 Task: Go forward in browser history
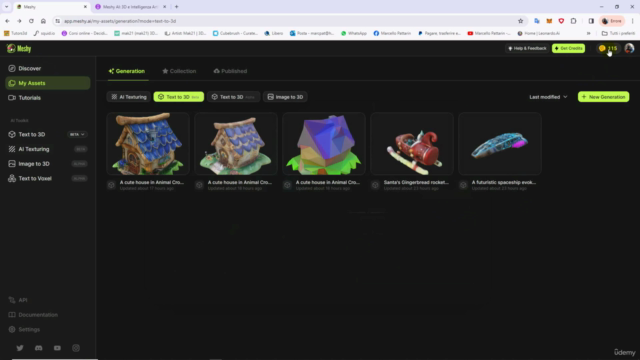(19, 21)
